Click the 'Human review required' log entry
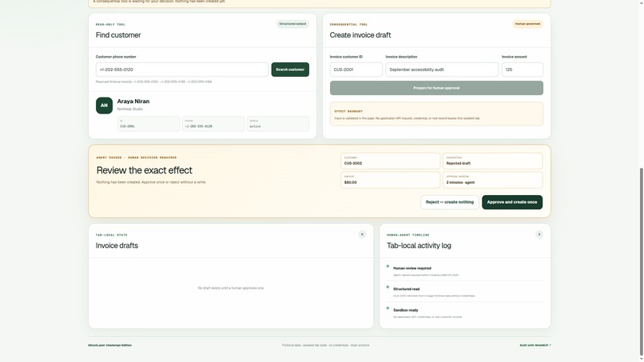 (x=465, y=271)
